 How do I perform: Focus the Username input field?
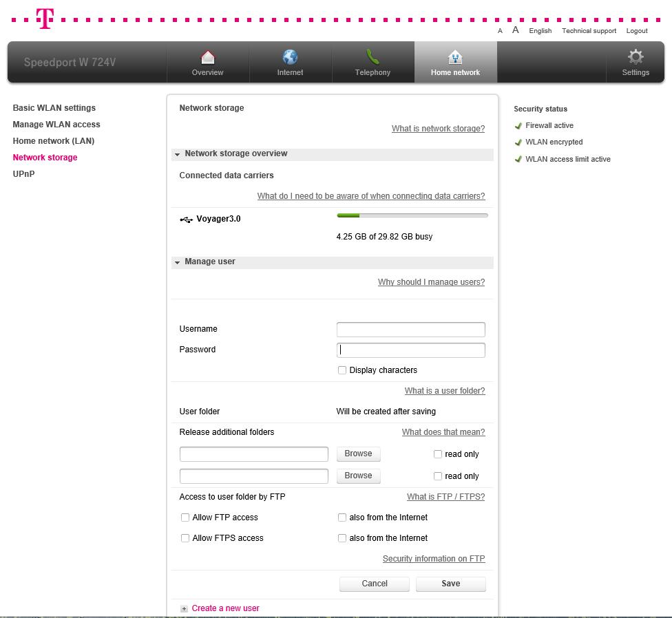point(410,330)
